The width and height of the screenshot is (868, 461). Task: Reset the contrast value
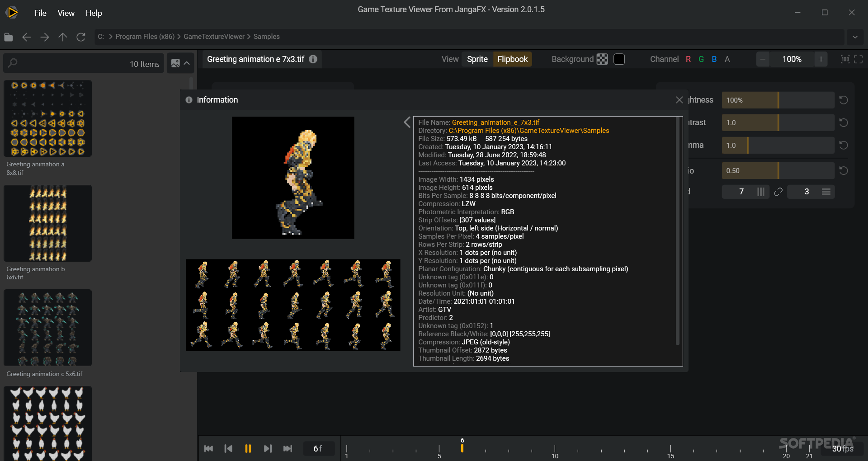point(844,122)
